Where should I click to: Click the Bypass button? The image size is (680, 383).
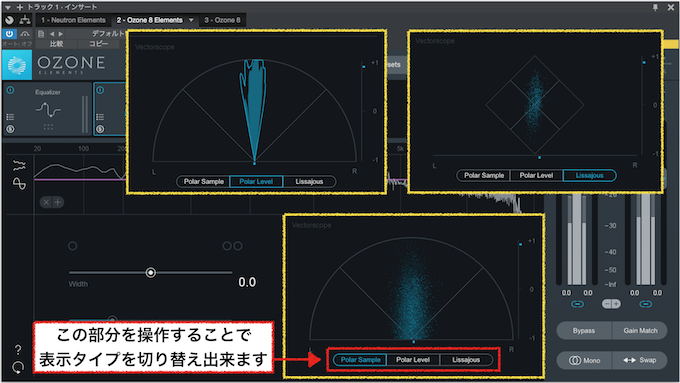584,331
